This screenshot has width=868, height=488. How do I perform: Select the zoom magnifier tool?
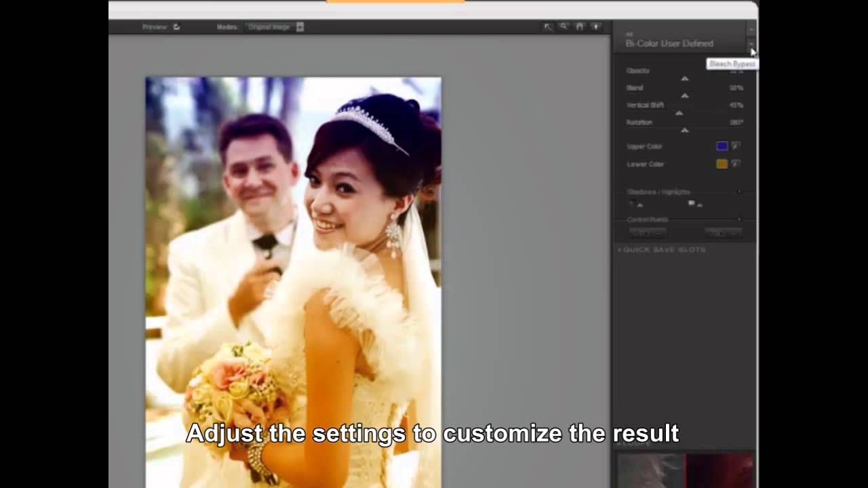pos(564,27)
